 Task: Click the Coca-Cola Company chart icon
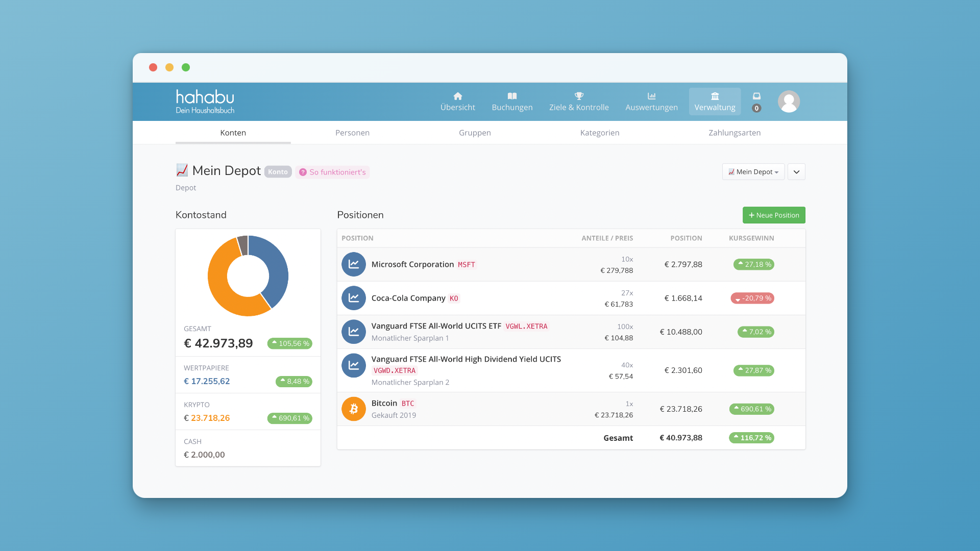[x=354, y=298]
